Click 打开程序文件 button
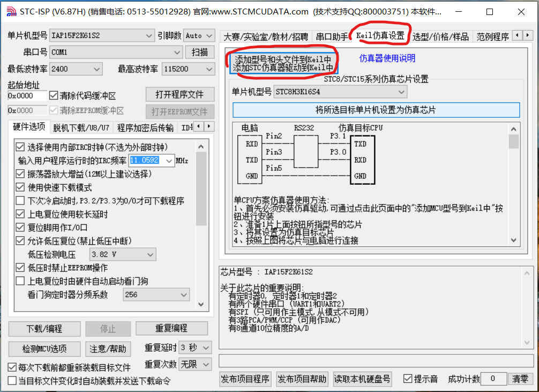 tap(180, 94)
